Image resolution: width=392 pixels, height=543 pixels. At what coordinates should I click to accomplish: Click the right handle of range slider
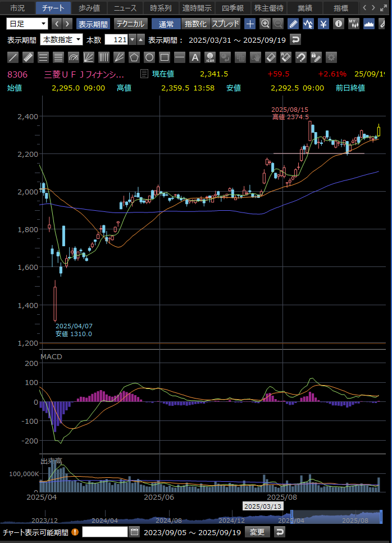pyautogui.click(x=381, y=515)
